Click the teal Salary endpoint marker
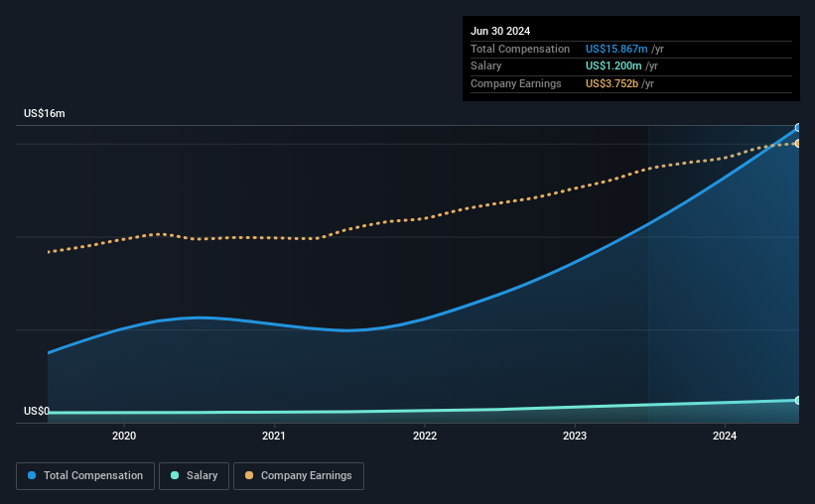Screen dimensions: 815x504 798,400
